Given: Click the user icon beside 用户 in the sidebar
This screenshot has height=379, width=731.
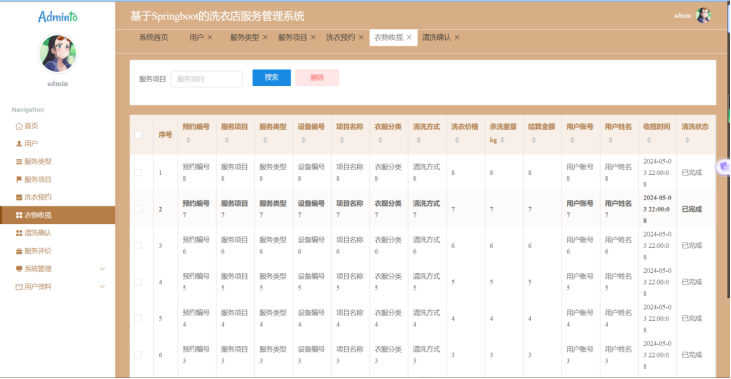Looking at the screenshot, I should point(19,144).
